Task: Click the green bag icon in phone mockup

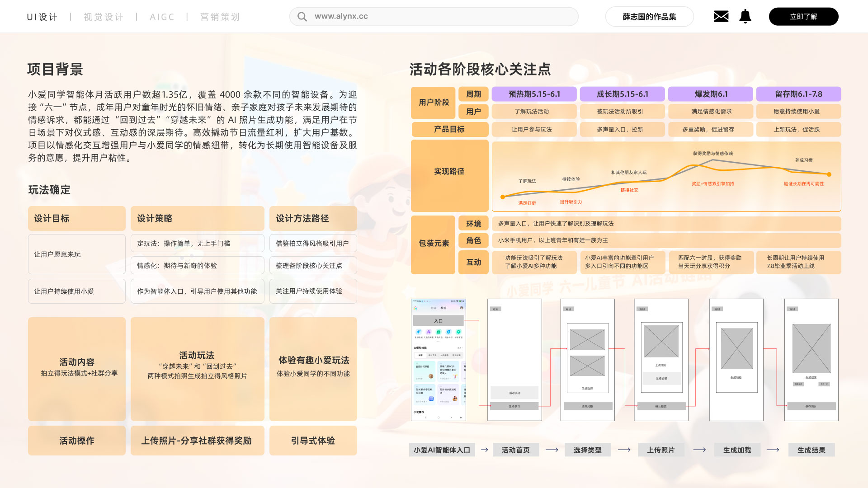Action: (439, 332)
